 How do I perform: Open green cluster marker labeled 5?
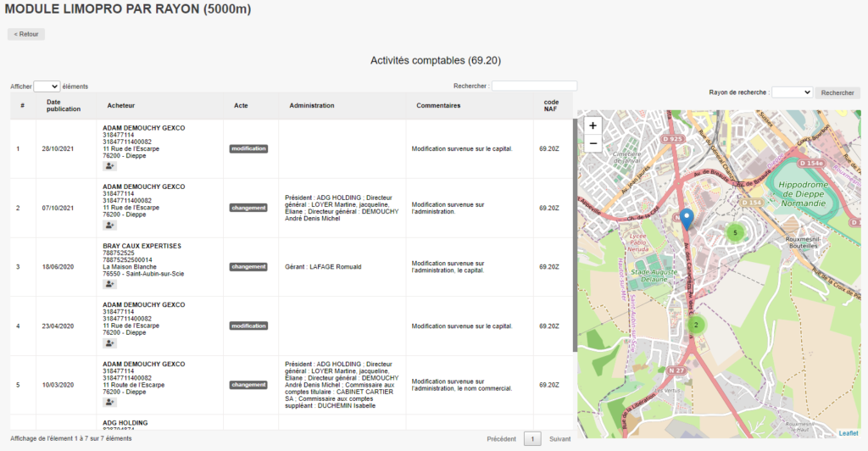point(736,232)
